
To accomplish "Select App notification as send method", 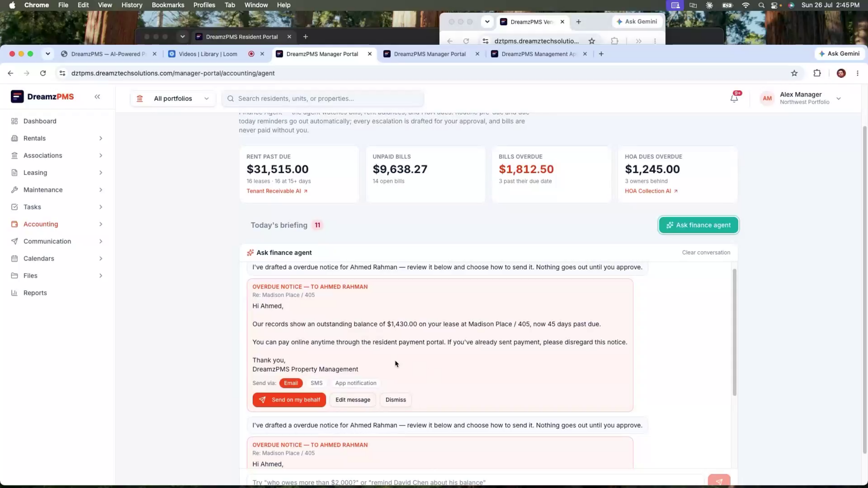I will [x=356, y=383].
